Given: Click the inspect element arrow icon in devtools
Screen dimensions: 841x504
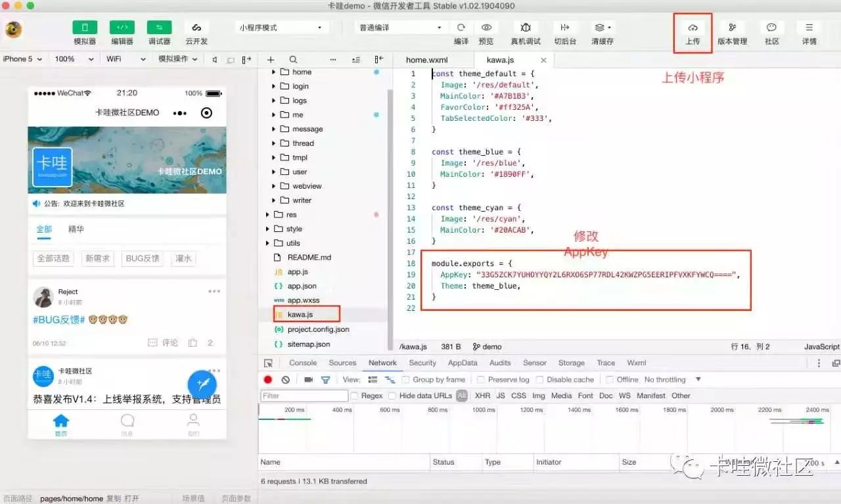Looking at the screenshot, I should [x=268, y=363].
